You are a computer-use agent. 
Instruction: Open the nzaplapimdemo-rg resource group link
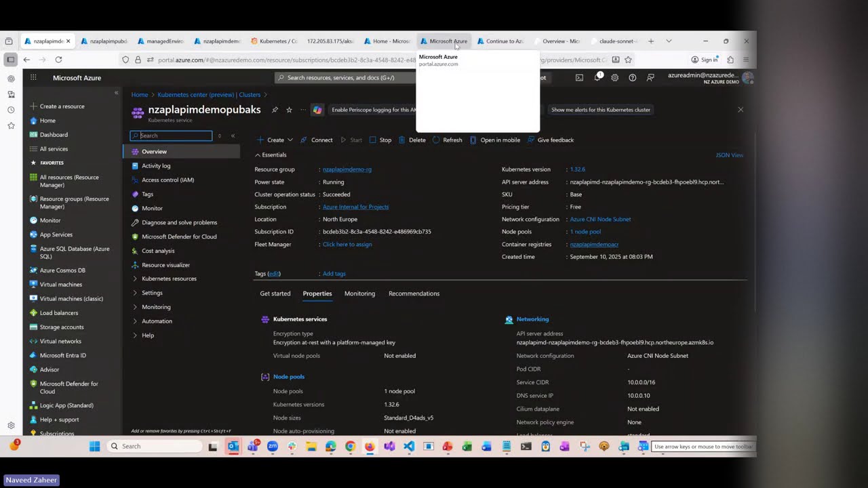pyautogui.click(x=347, y=169)
